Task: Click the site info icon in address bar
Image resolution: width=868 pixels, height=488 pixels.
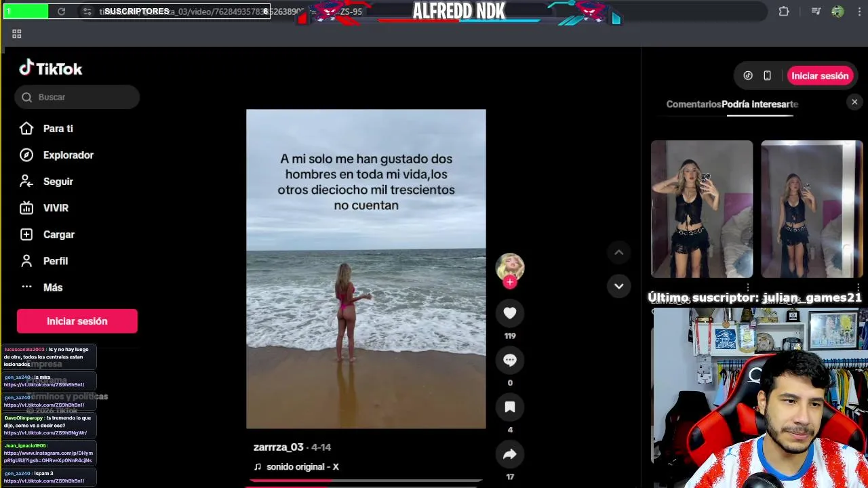Action: [x=87, y=12]
